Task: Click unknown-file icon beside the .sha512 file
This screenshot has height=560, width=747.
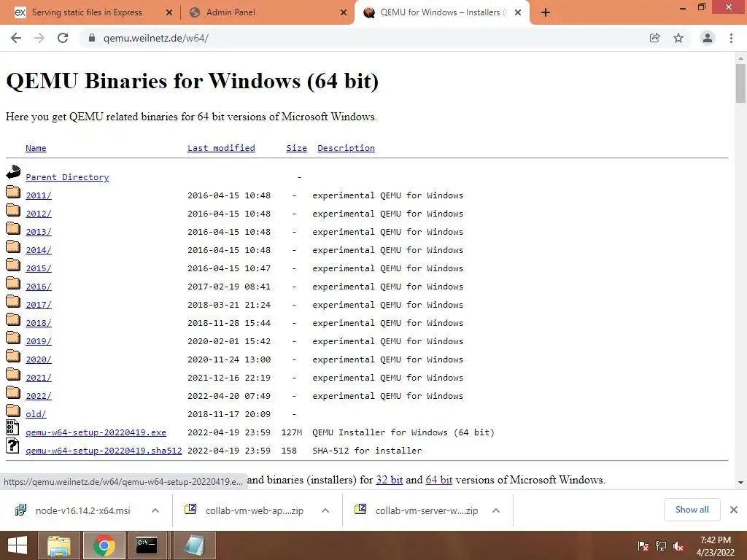Action: point(13,446)
